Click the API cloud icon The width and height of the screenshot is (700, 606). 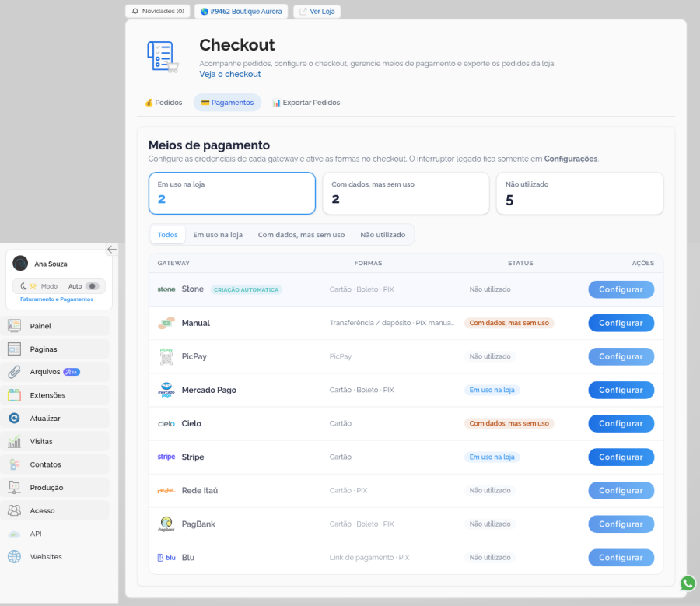coord(14,534)
